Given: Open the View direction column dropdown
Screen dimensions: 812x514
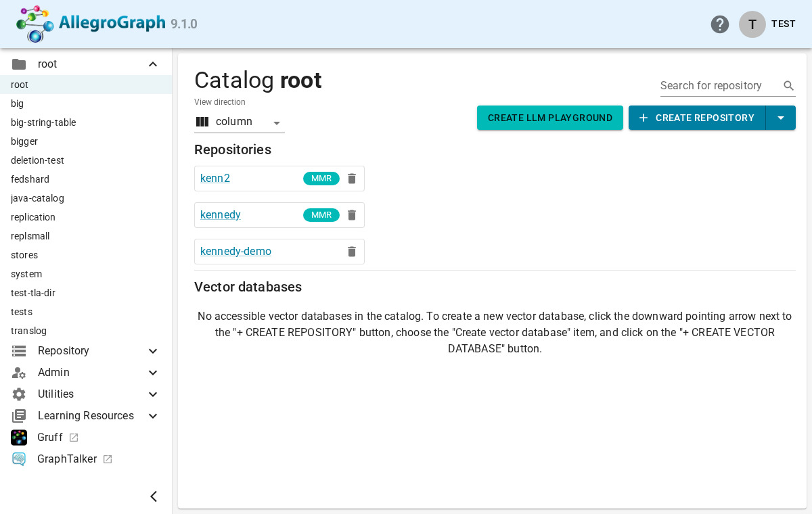Looking at the screenshot, I should click(x=240, y=122).
